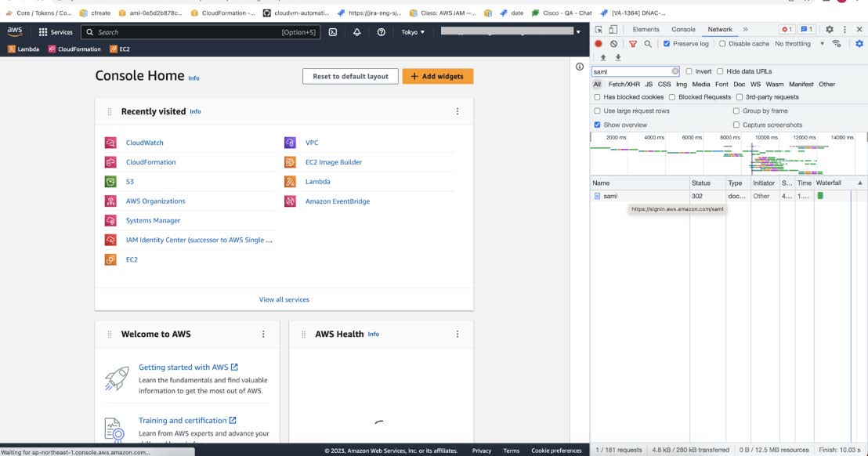Import a HAR file with the upload arrow

603,57
